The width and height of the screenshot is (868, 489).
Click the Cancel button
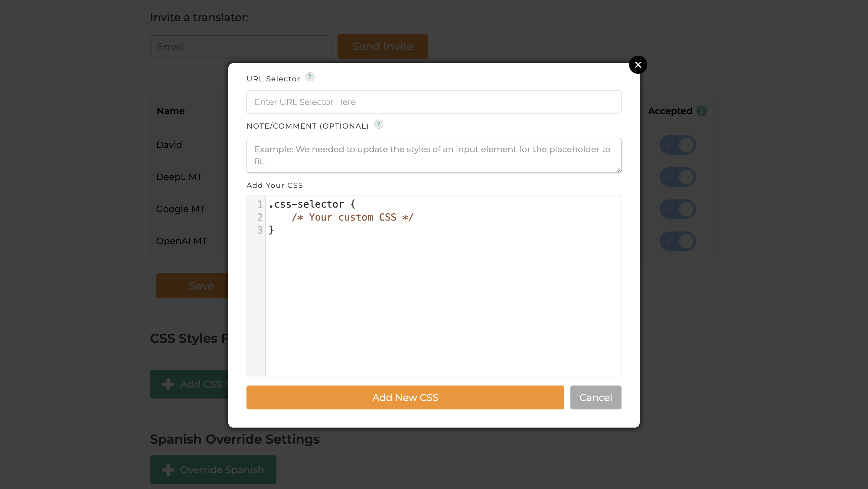tap(596, 397)
